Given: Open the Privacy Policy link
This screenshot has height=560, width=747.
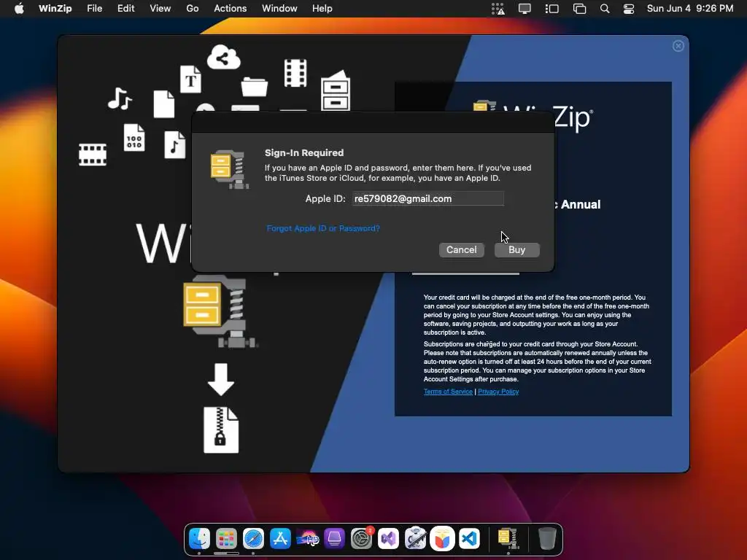Looking at the screenshot, I should (498, 392).
